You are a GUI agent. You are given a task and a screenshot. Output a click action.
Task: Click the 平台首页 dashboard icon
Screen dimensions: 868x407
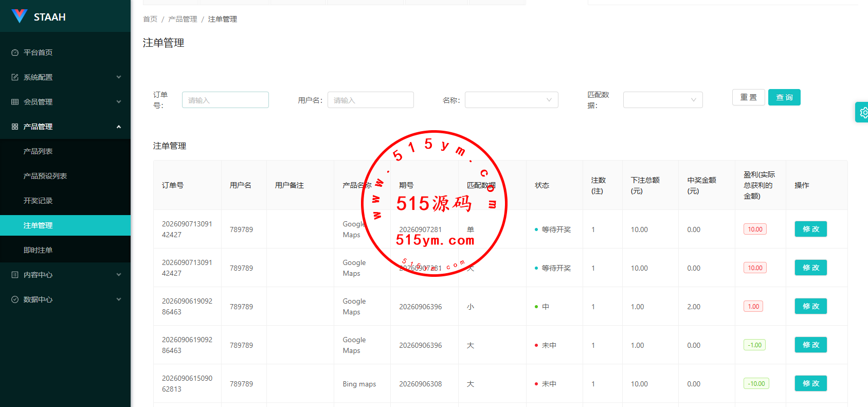(x=15, y=52)
